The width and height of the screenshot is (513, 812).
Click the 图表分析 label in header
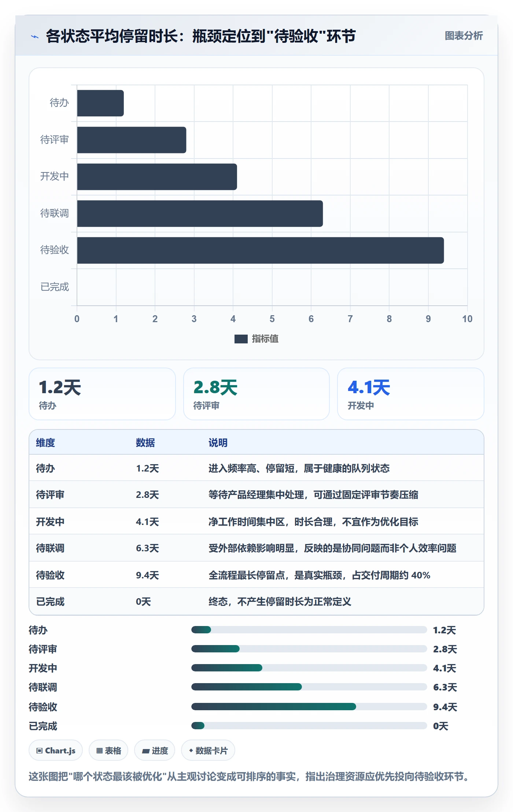pos(464,36)
